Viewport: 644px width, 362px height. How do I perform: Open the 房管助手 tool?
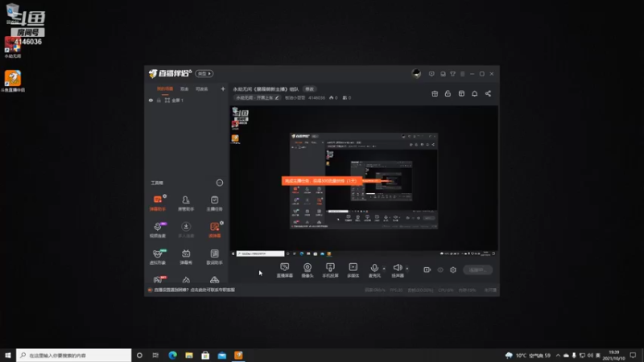coord(186,203)
